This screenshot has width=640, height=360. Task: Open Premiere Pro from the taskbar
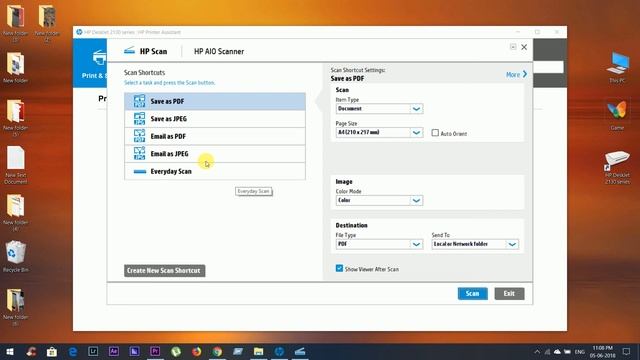[155, 351]
